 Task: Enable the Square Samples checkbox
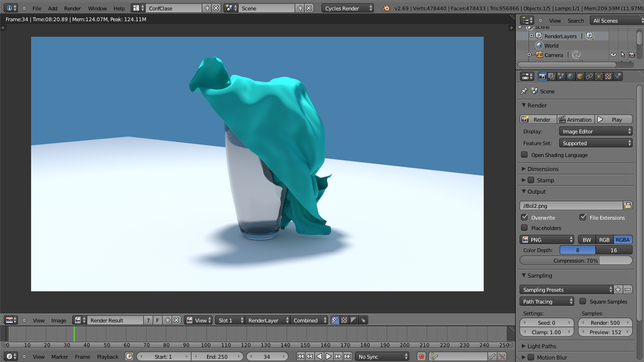(583, 301)
